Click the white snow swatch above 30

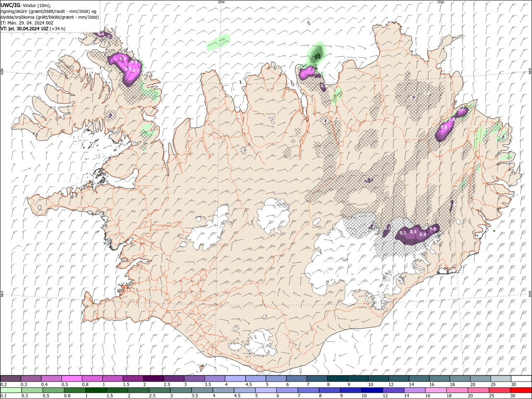tap(521, 379)
